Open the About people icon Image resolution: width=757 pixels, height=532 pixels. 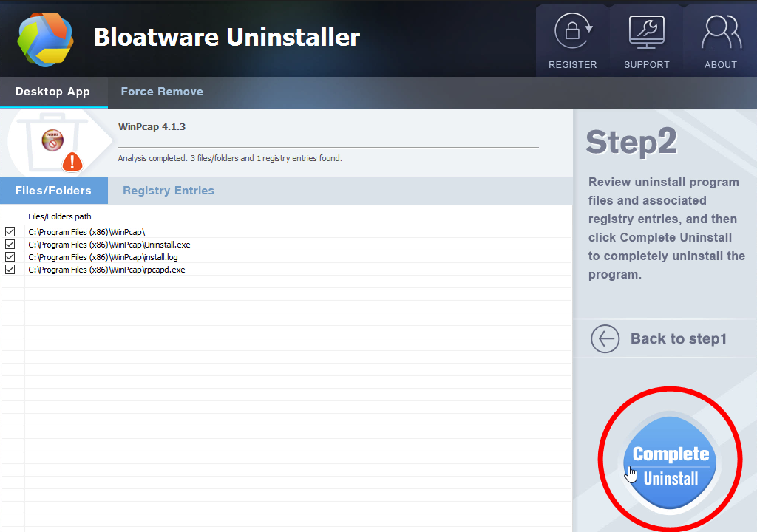(x=722, y=32)
